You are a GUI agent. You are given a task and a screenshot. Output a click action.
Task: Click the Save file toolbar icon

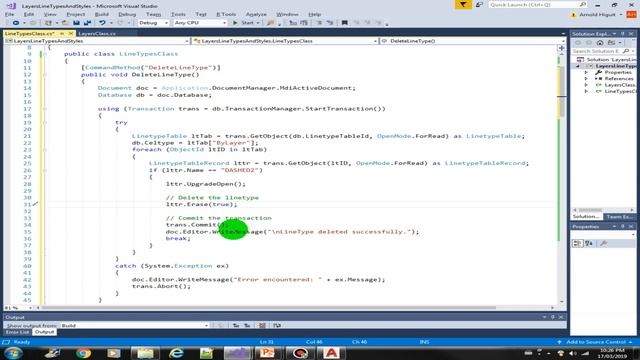tap(76, 23)
